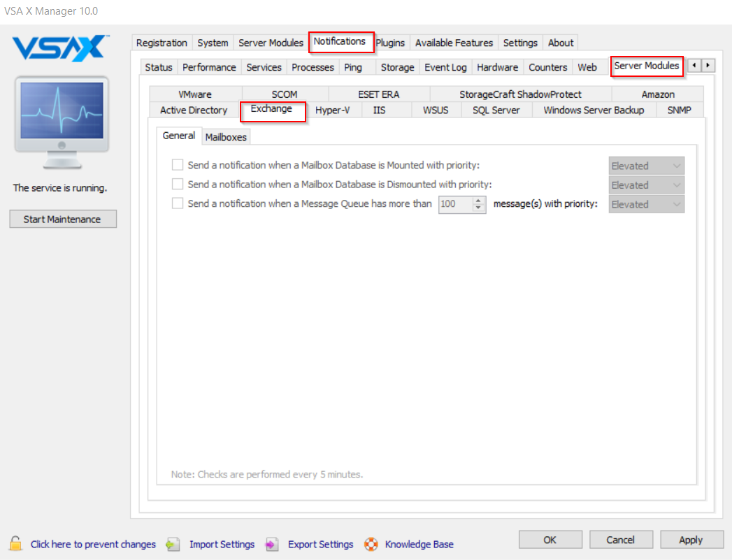Screen dimensions: 732x560
Task: Open the Active Directory tab
Action: [x=194, y=110]
